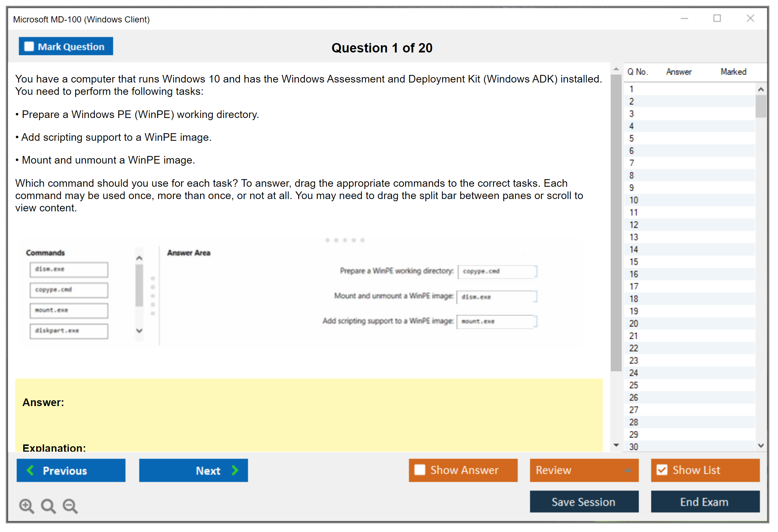Click the zoom in magnifier icon
This screenshot has height=532, width=778.
26,506
